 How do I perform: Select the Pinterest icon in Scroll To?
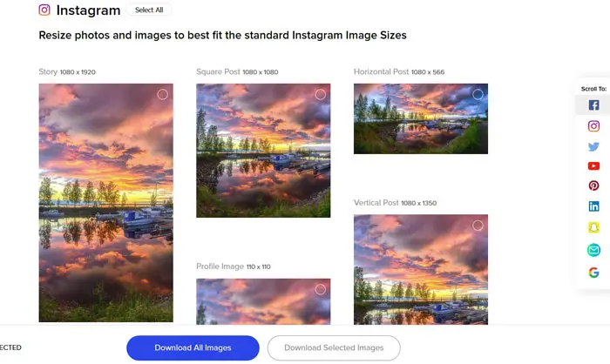[x=593, y=185]
